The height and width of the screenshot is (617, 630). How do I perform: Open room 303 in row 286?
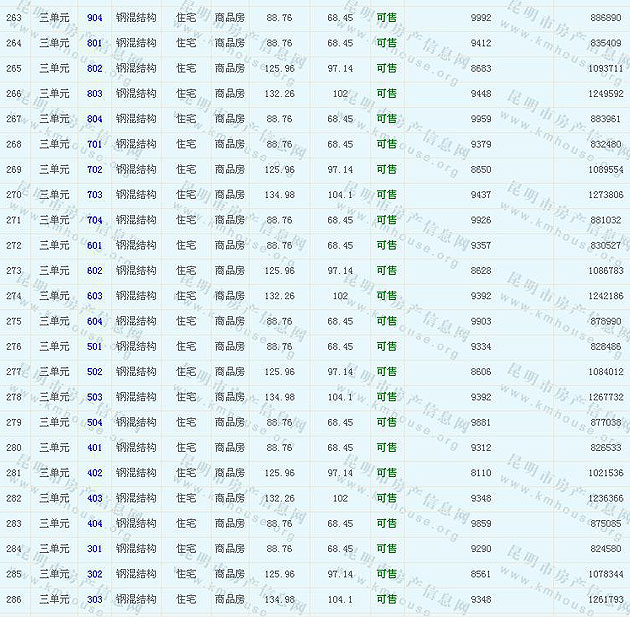[94, 599]
